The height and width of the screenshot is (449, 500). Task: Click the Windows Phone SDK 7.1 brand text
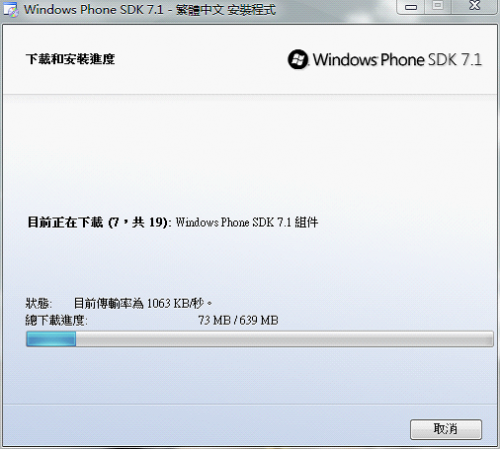click(x=398, y=60)
